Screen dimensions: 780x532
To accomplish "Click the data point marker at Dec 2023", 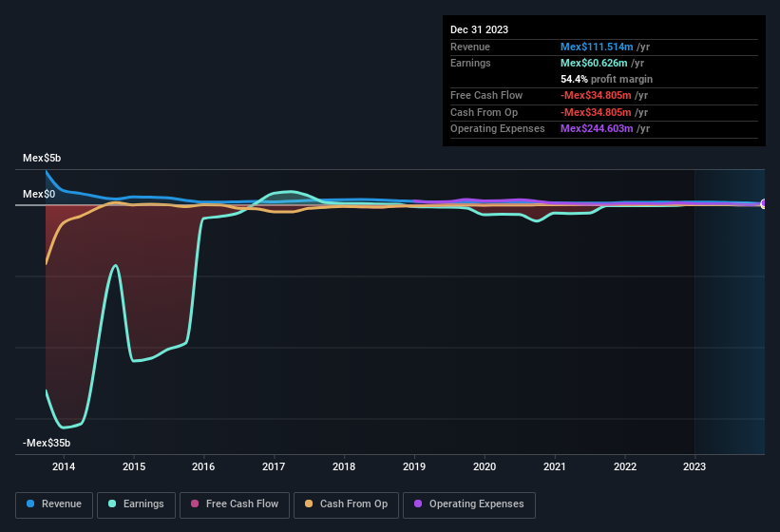I will pyautogui.click(x=764, y=203).
